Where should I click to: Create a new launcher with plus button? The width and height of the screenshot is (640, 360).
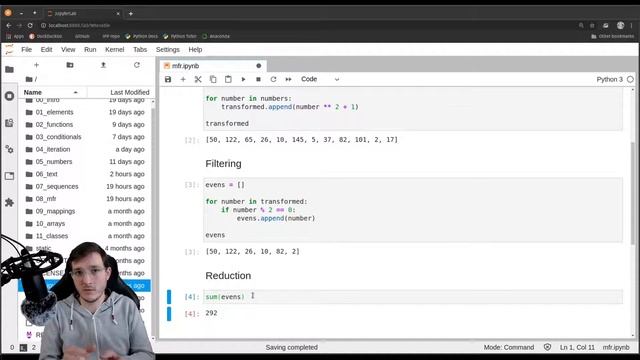tap(36, 65)
